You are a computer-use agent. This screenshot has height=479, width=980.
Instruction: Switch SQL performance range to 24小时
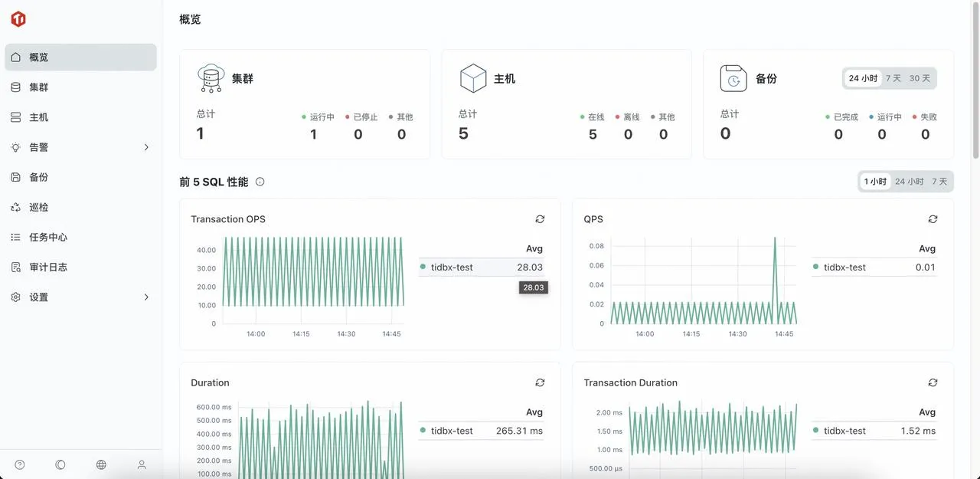[910, 181]
